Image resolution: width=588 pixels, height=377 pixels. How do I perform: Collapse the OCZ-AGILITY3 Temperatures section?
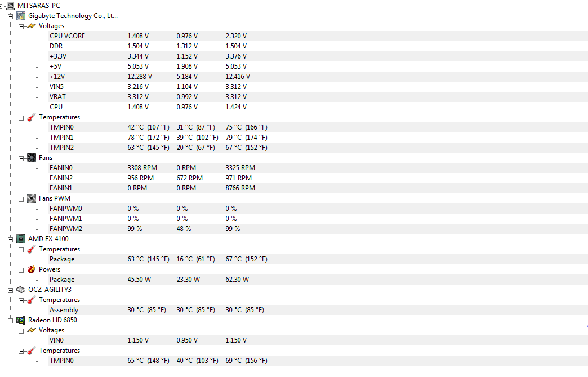tap(21, 300)
